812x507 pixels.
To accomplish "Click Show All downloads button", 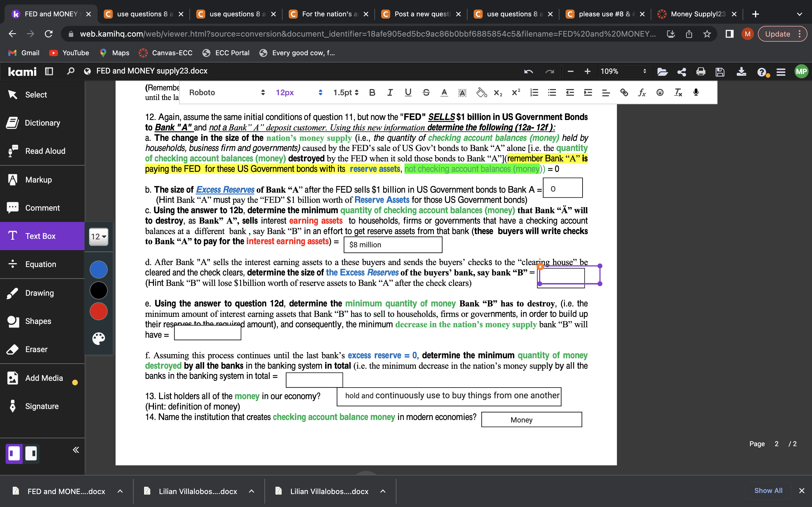I will coord(768,491).
